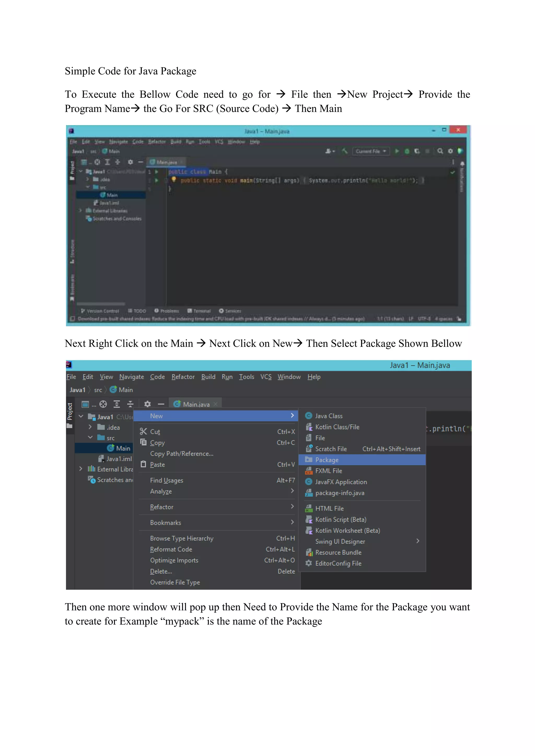
Task: Select Java1.iml file in context-menu screenshot tree
Action: tap(115, 459)
